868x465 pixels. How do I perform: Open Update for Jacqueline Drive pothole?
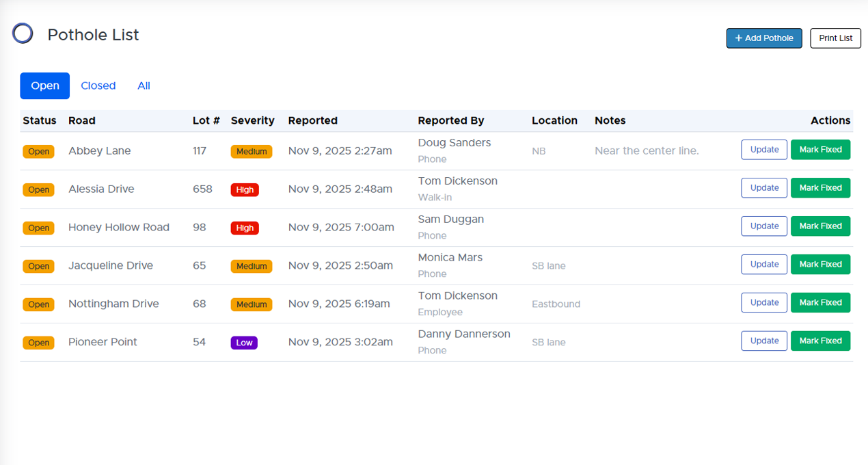click(764, 265)
